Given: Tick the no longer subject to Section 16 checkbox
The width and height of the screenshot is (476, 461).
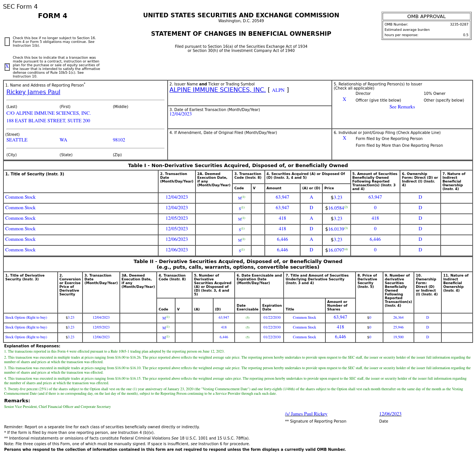Looking at the screenshot, I should pos(7,42).
